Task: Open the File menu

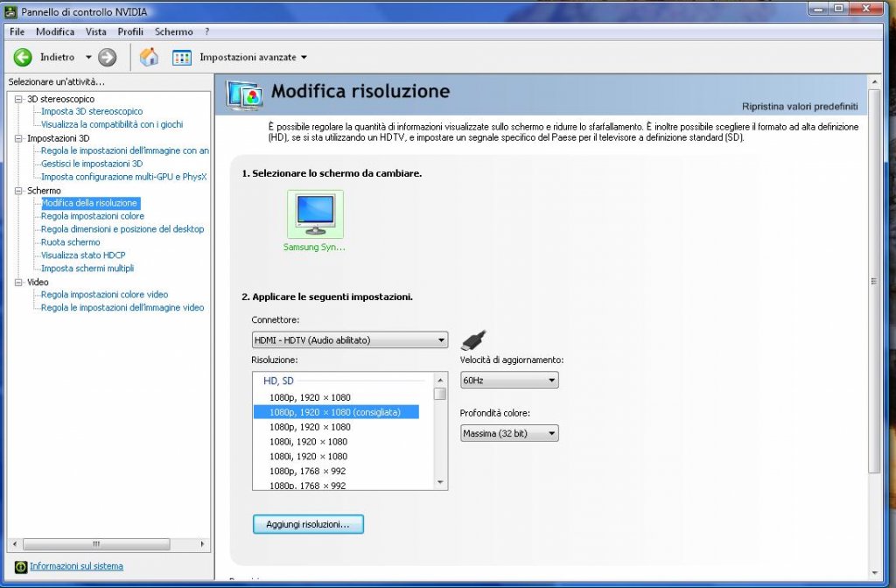Action: 17,32
